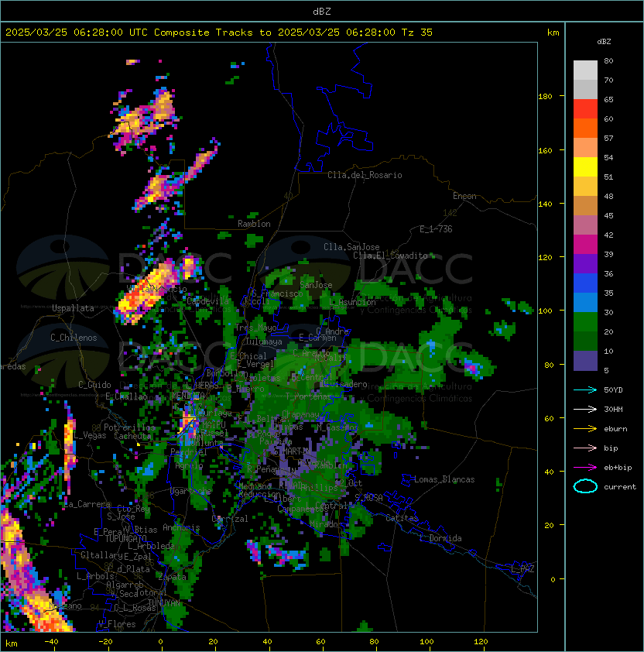Click the "La_Carrera" place label
644x652 pixels.
point(87,504)
